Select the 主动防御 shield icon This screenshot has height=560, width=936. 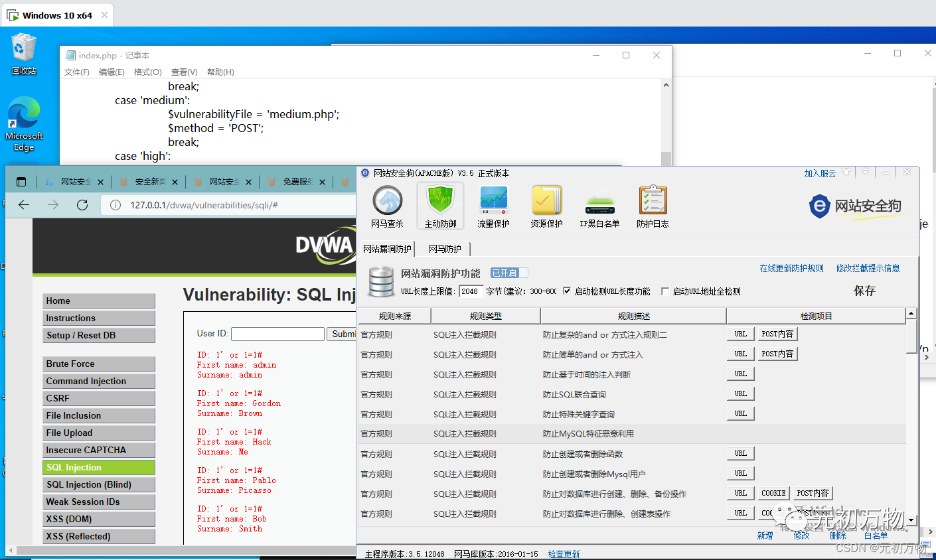440,206
